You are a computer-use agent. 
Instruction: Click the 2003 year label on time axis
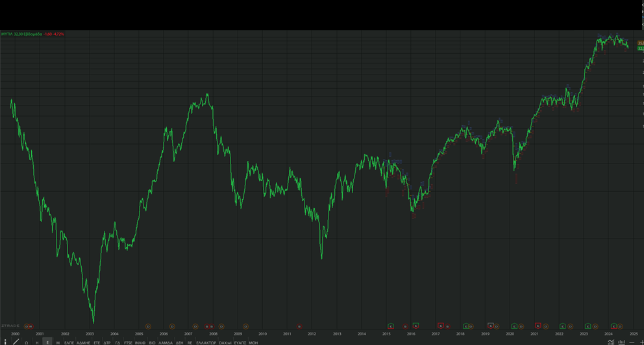(x=90, y=334)
